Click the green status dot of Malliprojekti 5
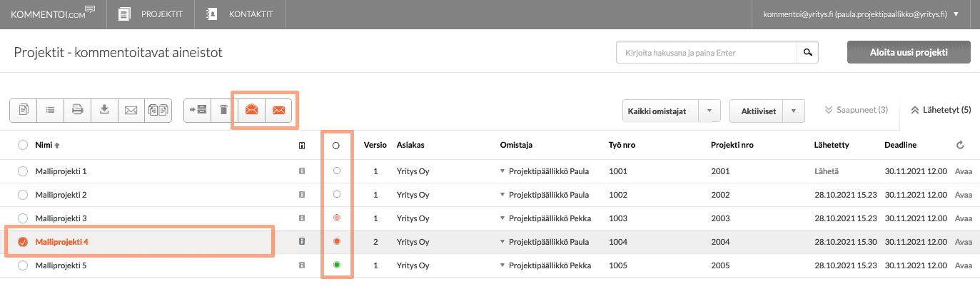Image resolution: width=980 pixels, height=299 pixels. (336, 266)
